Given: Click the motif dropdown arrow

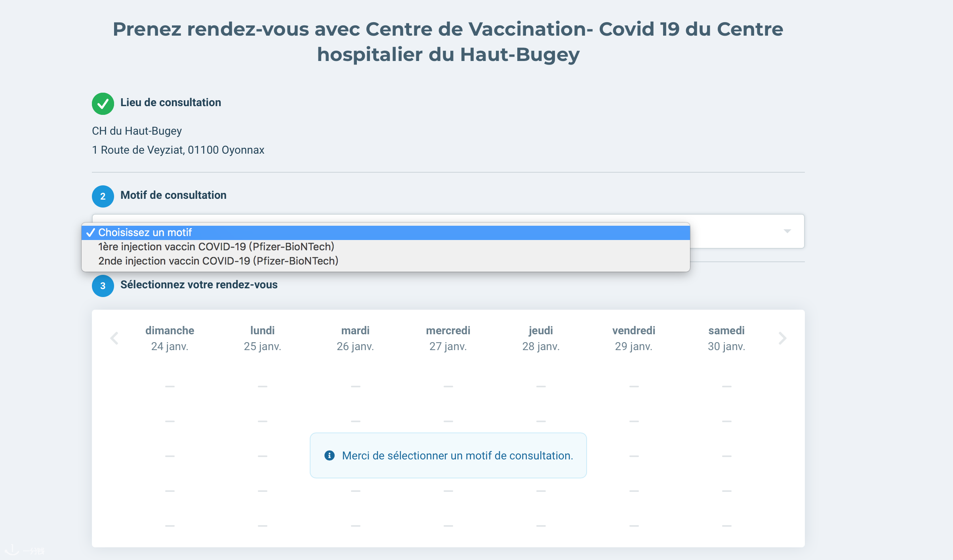Looking at the screenshot, I should point(787,231).
